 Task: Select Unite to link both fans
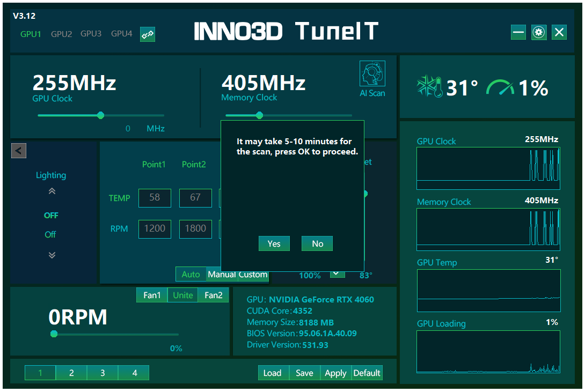click(x=183, y=295)
